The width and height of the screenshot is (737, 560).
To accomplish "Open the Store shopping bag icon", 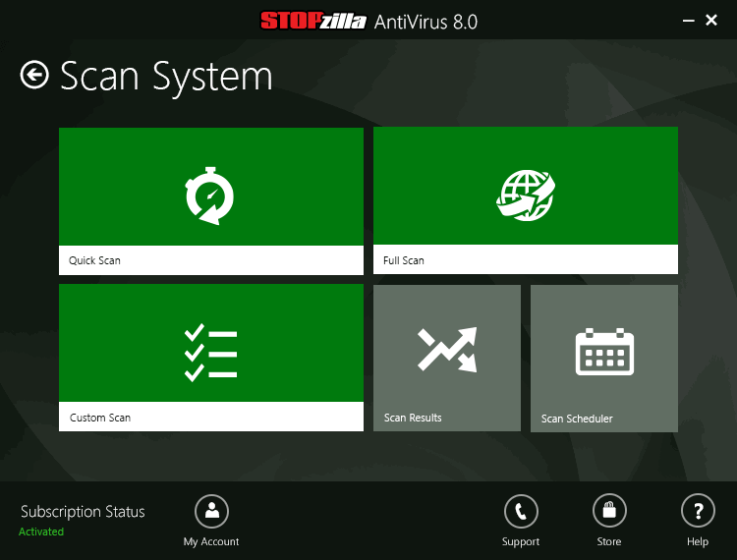I will [x=609, y=511].
